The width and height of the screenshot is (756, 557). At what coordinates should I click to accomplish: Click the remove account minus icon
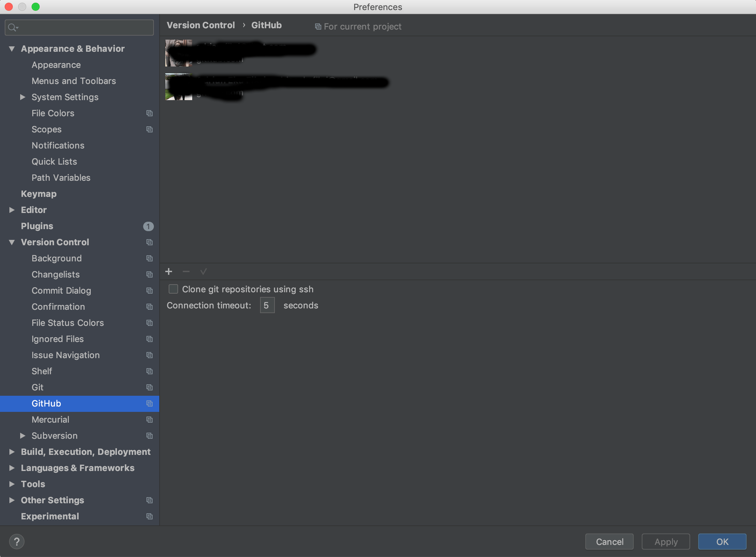[x=186, y=271]
